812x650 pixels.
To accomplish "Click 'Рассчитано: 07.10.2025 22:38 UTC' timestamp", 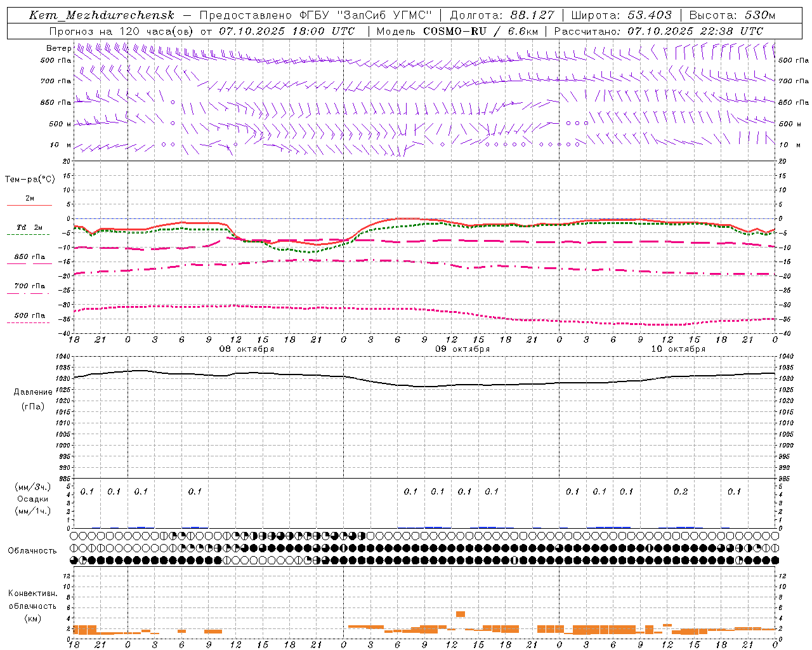I will click(x=658, y=31).
